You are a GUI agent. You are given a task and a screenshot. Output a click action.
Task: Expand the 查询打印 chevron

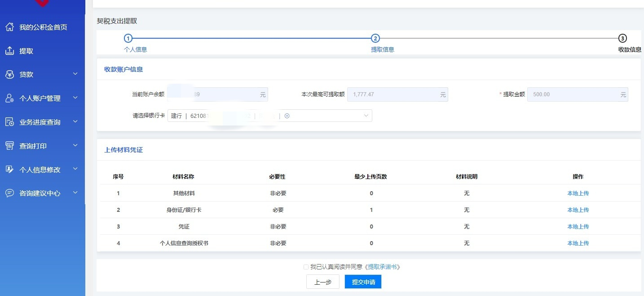point(75,145)
